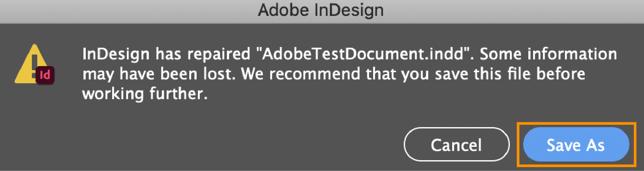
Task: Click the "working further." text line
Action: (145, 94)
